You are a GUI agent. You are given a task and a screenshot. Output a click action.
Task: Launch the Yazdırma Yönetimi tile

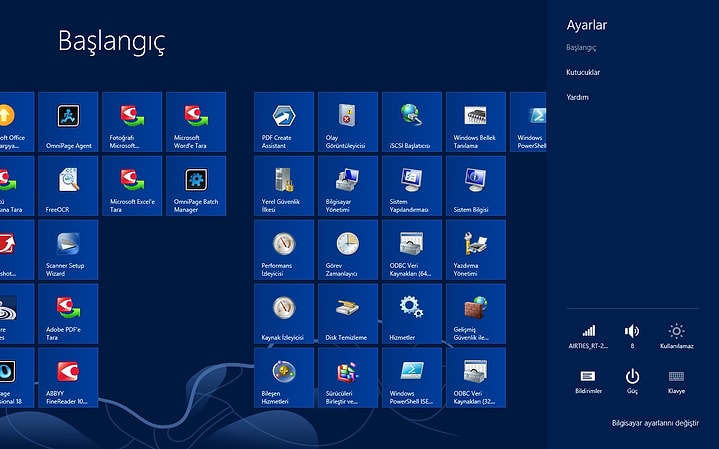476,249
